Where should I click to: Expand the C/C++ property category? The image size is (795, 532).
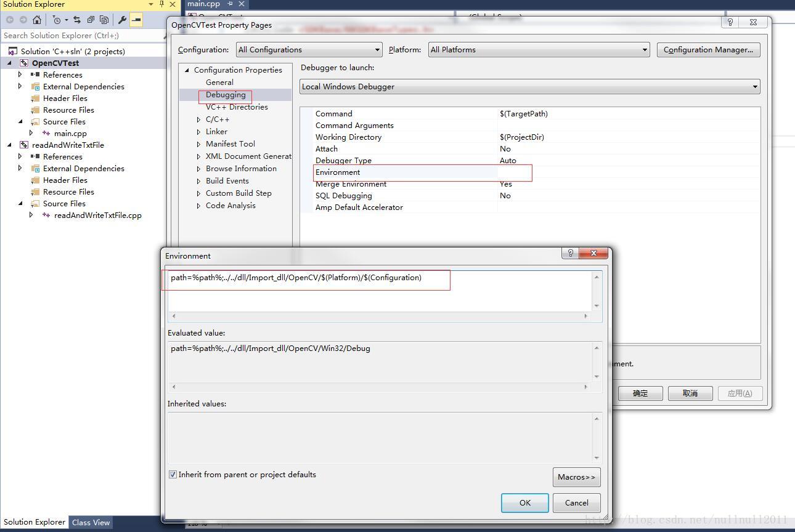coord(198,119)
